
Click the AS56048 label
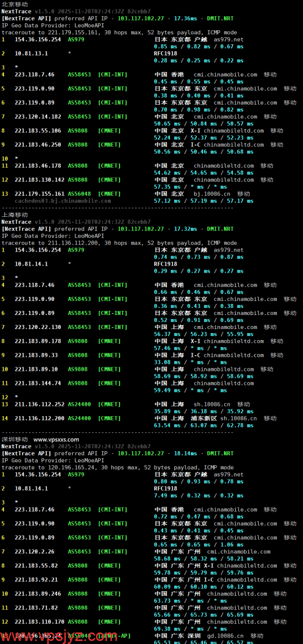point(79,194)
